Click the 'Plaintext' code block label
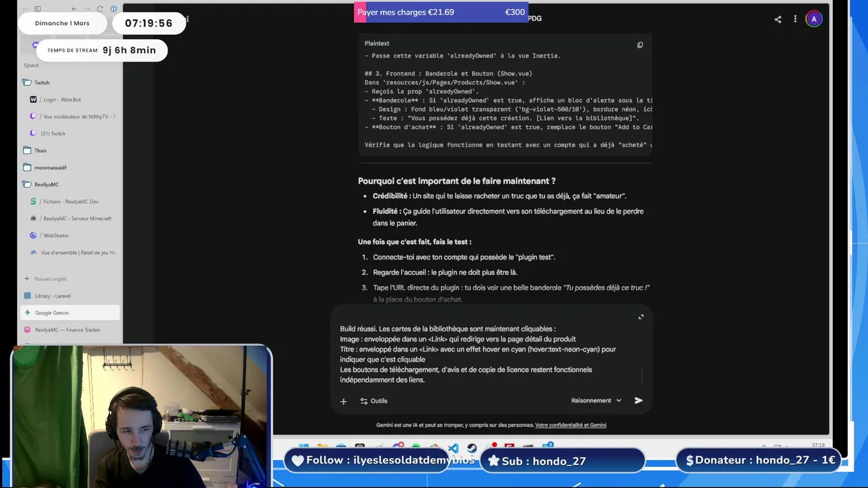This screenshot has width=868, height=488. (x=377, y=43)
